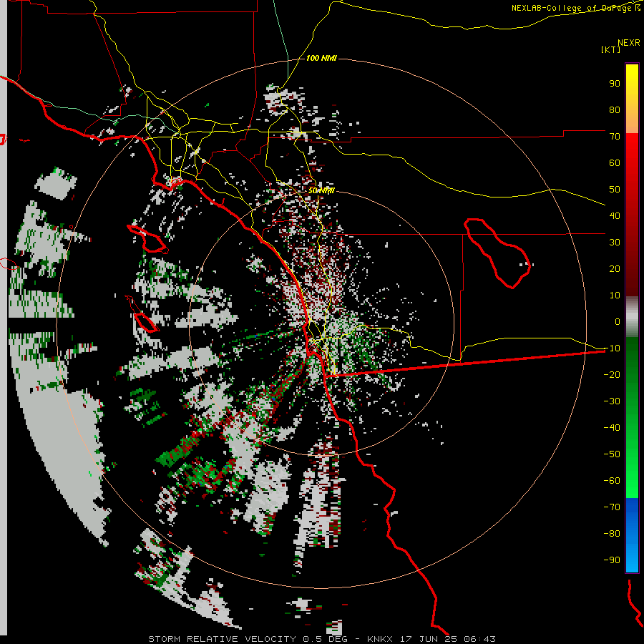Click the positive 70 scale label
This screenshot has height=644, width=644.
tap(615, 137)
